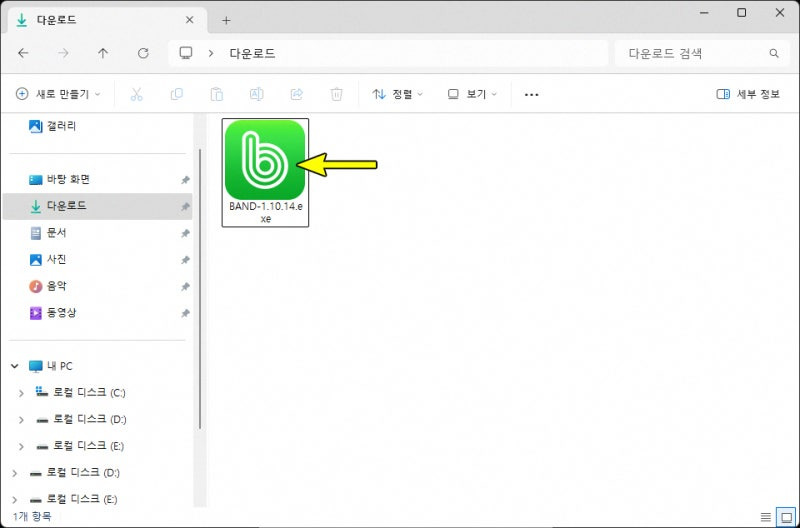Click the This PC monitor icon in address bar
800x528 pixels.
pos(186,53)
